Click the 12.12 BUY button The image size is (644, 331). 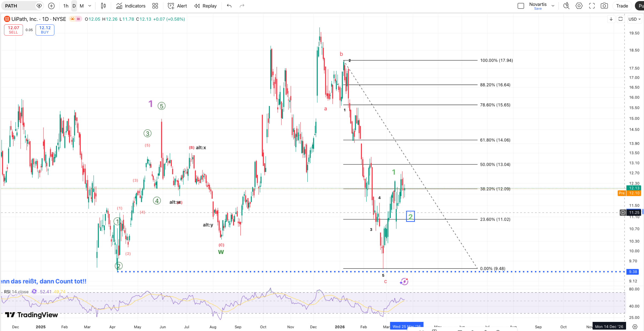45,30
